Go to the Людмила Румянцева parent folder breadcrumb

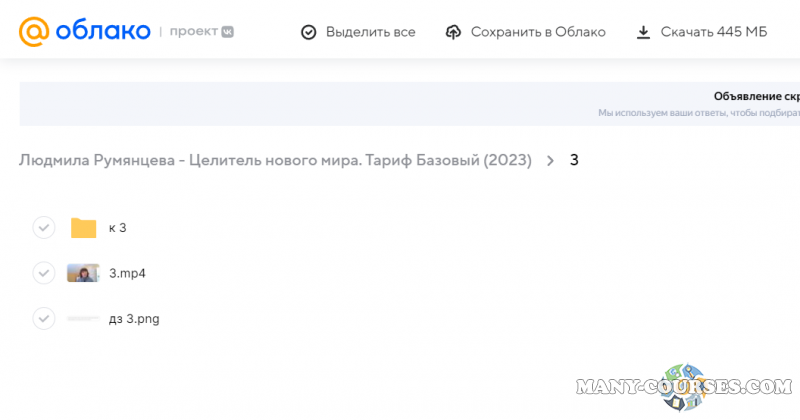pos(275,160)
